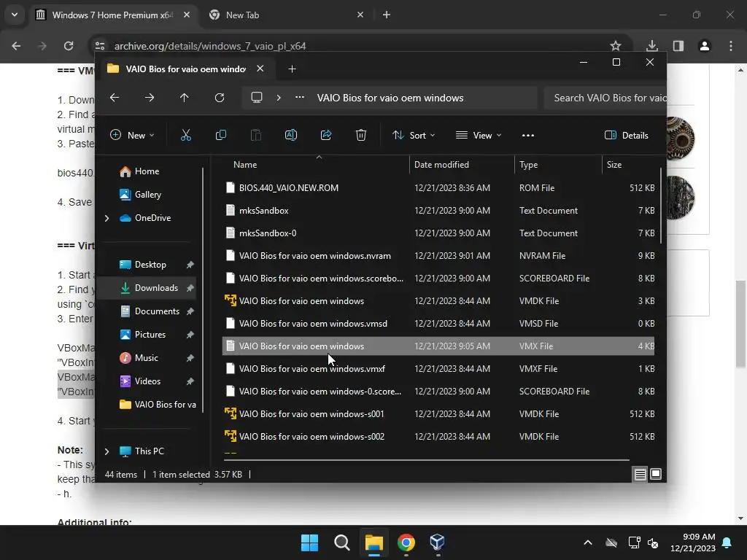
Task: Click Chrome icon on the taskbar
Action: point(406,542)
